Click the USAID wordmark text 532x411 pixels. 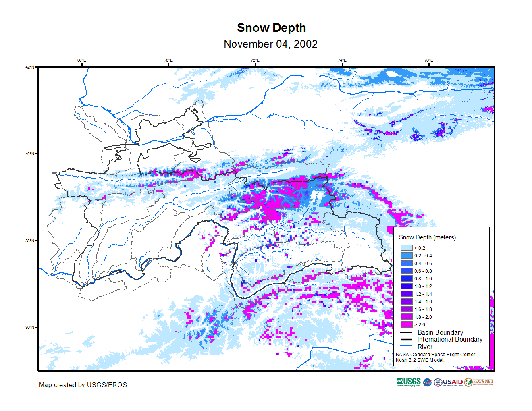[453, 382]
